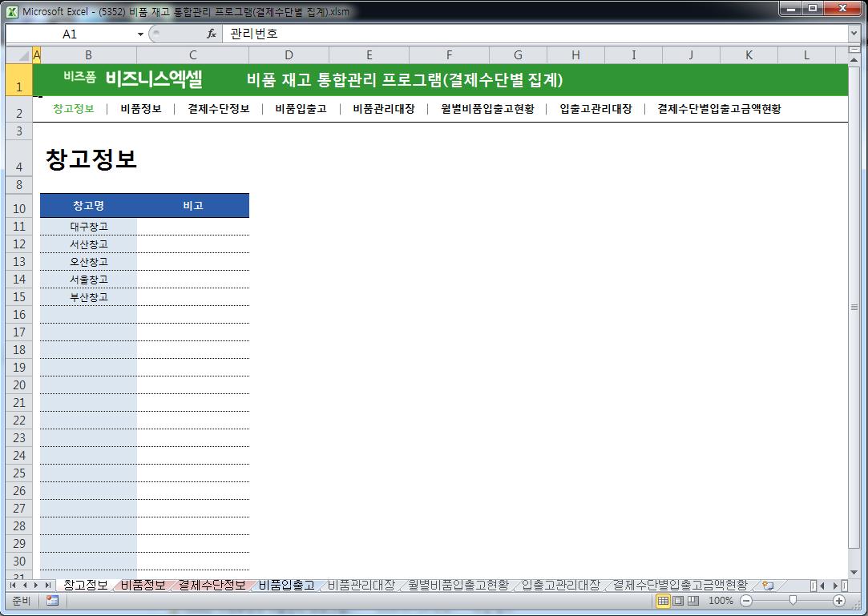Image resolution: width=868 pixels, height=616 pixels.
Task: Select column L header
Action: coord(806,55)
